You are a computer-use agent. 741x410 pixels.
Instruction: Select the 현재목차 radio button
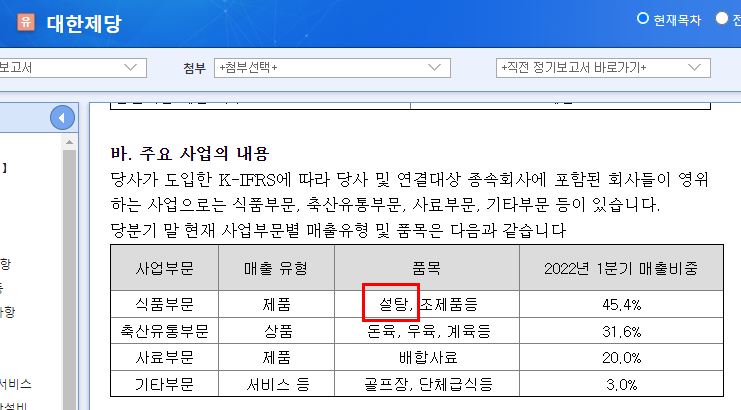(x=643, y=18)
